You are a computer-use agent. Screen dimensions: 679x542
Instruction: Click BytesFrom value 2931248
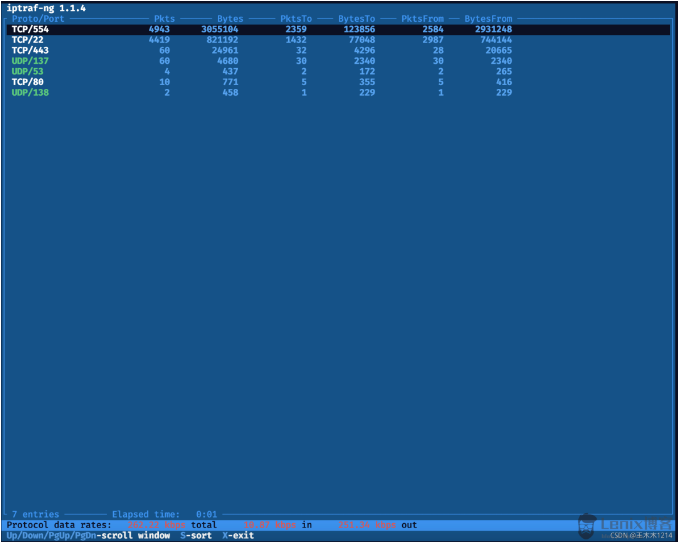point(494,29)
